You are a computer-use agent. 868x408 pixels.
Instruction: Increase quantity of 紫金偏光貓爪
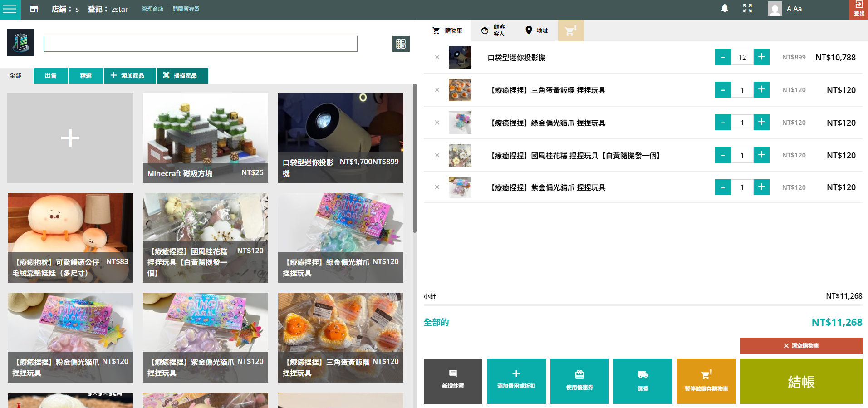(x=761, y=187)
